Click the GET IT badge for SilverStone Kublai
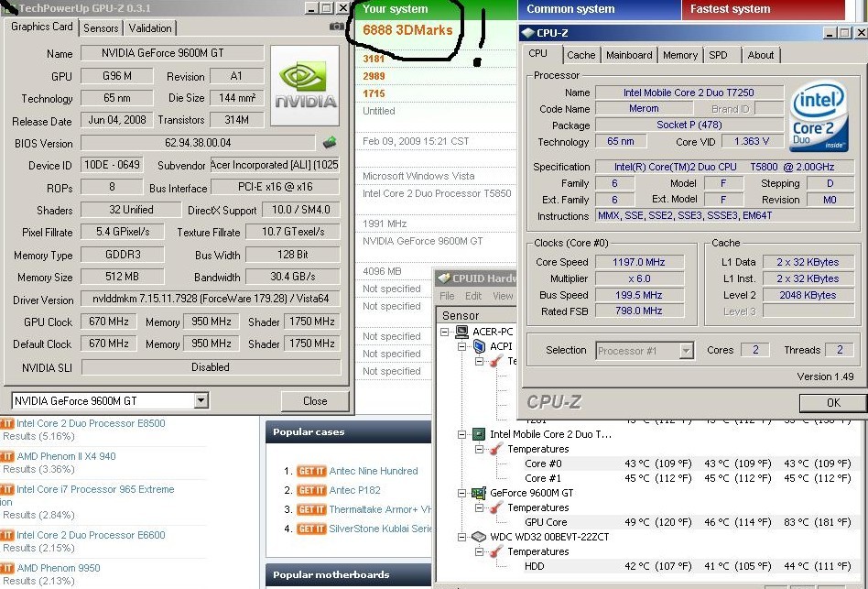The height and width of the screenshot is (589, 868). coord(311,529)
